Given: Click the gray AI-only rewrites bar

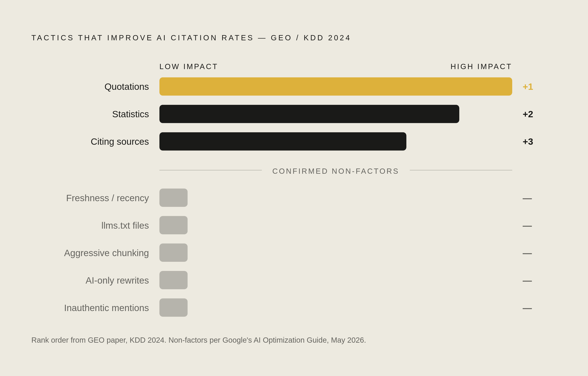Looking at the screenshot, I should pos(173,280).
